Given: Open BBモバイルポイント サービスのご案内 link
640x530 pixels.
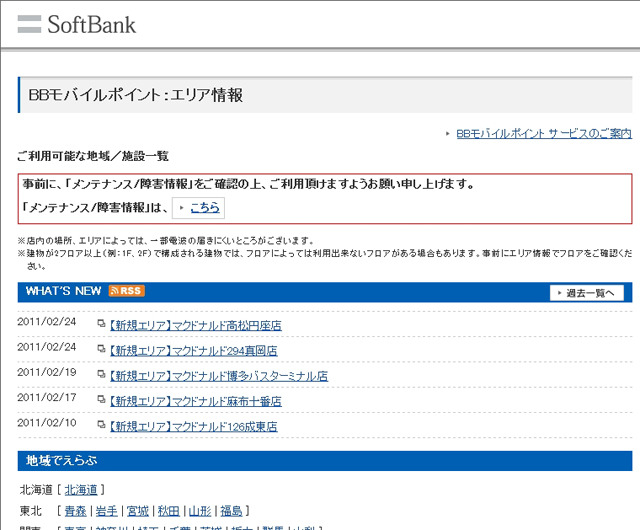Looking at the screenshot, I should (544, 134).
